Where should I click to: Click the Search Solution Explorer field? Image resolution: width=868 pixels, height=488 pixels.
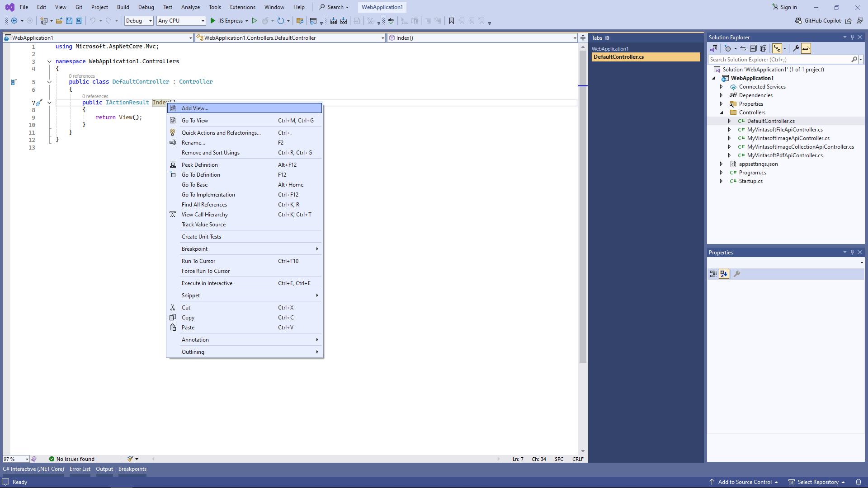click(x=779, y=60)
